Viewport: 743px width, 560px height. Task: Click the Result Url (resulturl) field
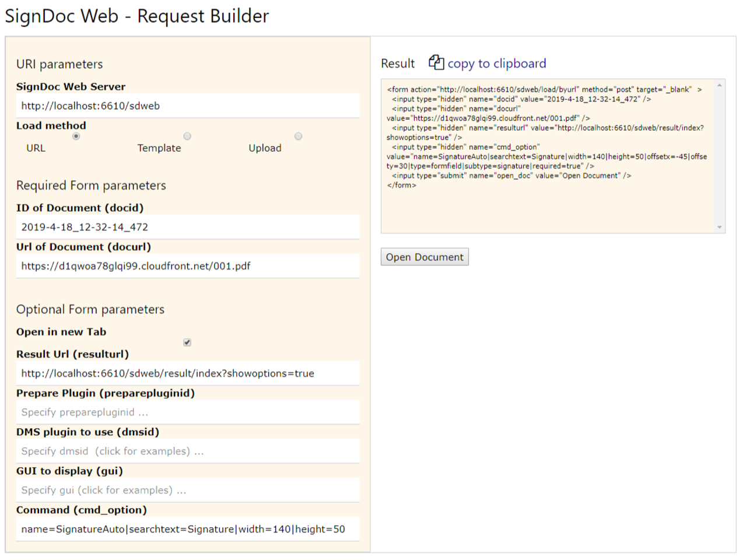(188, 373)
